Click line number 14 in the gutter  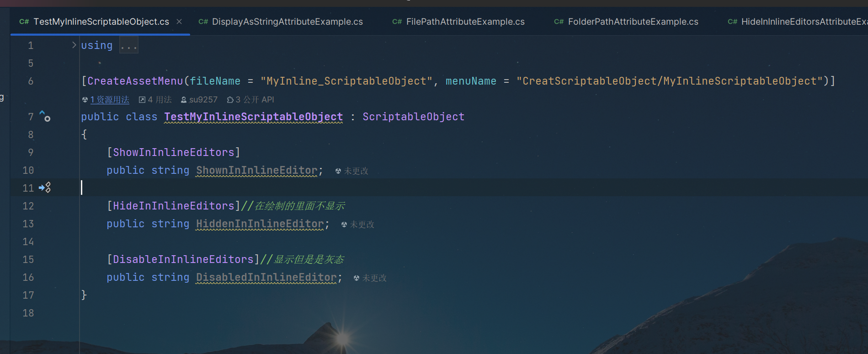pyautogui.click(x=28, y=241)
